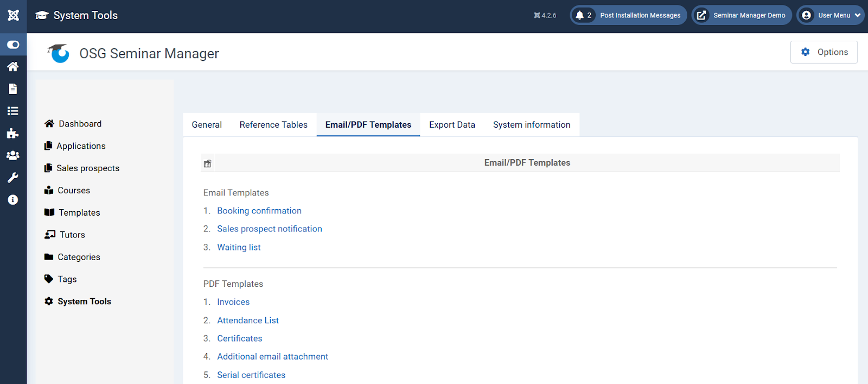The image size is (868, 384).
Task: Toggle the sidebar menu switch
Action: 13,45
